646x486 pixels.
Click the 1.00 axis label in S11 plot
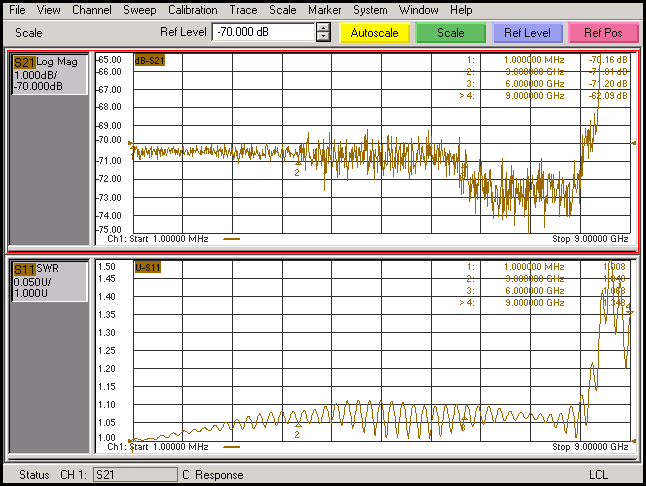coord(106,437)
